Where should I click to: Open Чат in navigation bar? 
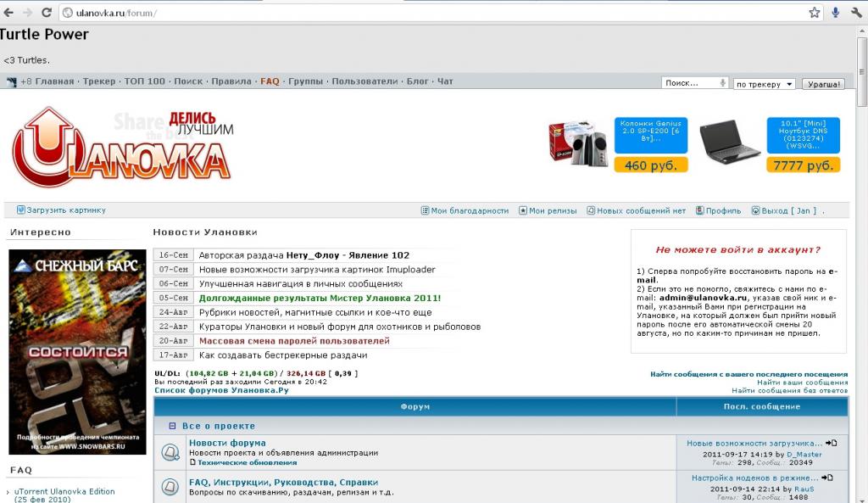tap(445, 81)
